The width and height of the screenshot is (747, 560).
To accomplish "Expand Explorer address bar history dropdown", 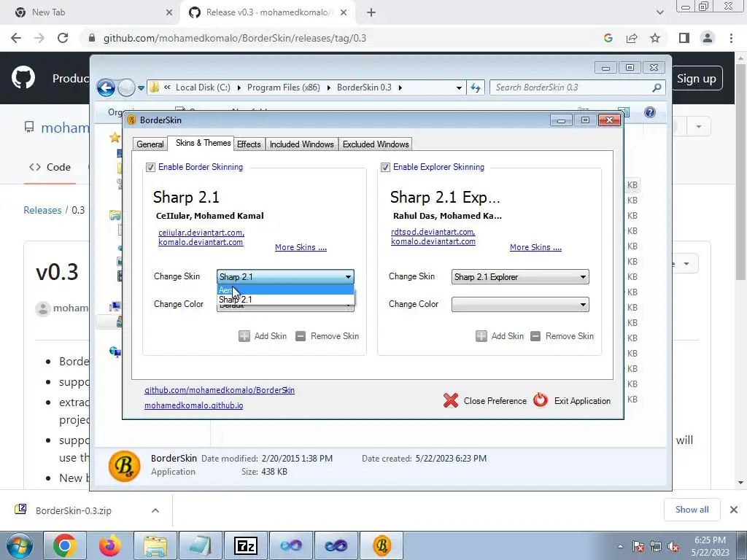I will [x=459, y=88].
